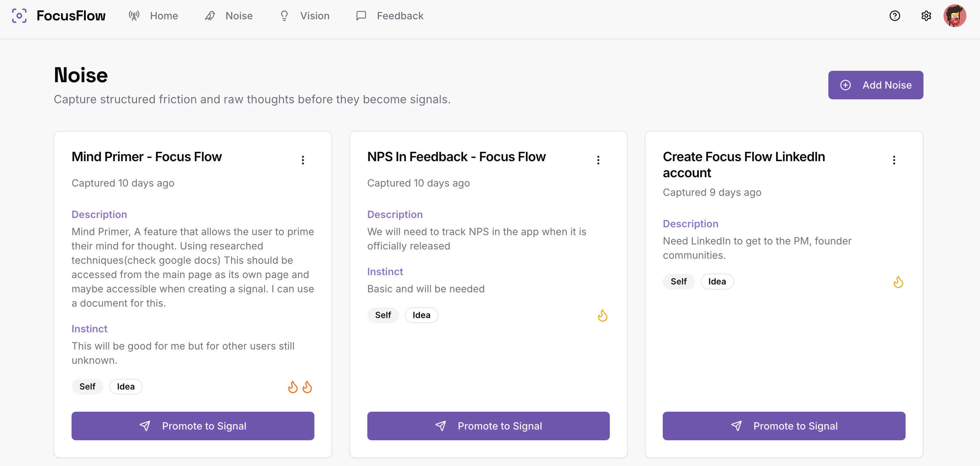Viewport: 980px width, 466px height.
Task: Go to the Noise navigation tab
Action: click(x=229, y=16)
